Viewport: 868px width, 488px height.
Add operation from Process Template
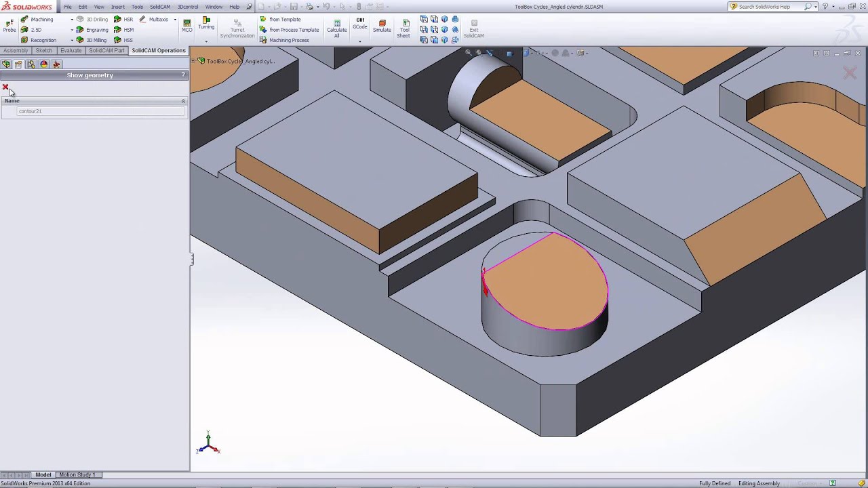tap(289, 30)
